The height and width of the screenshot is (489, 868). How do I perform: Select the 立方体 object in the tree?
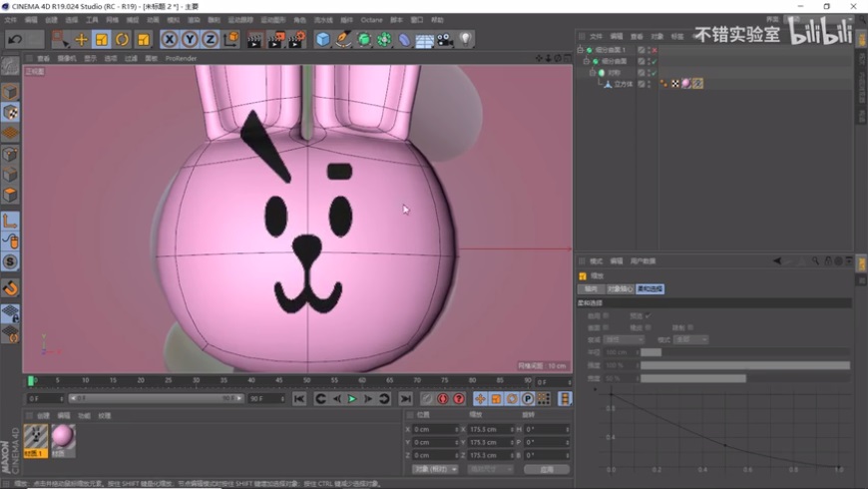tap(624, 84)
